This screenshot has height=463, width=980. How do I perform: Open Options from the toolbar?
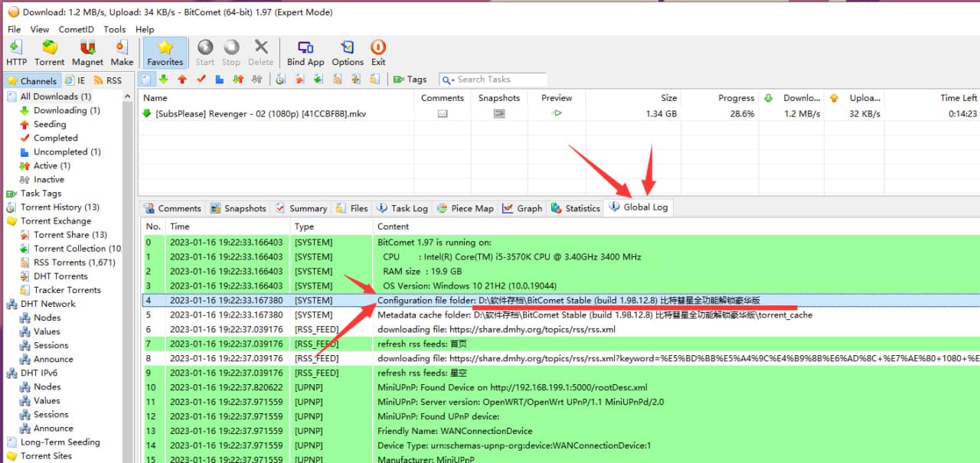point(348,53)
